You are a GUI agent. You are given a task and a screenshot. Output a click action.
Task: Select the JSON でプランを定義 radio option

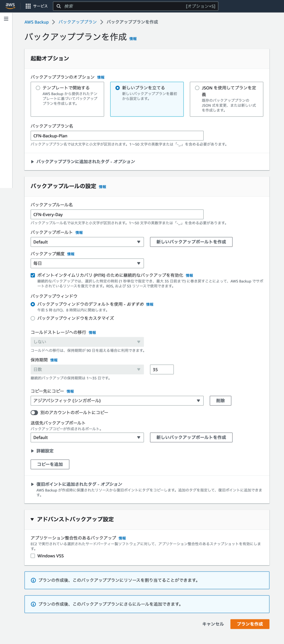pos(197,88)
